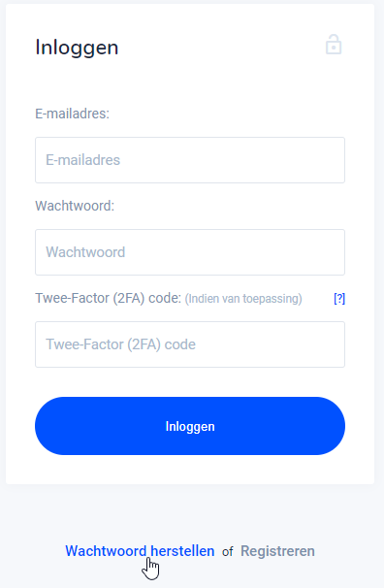This screenshot has width=384, height=588.
Task: Click the Inloggen page heading
Action: click(77, 48)
